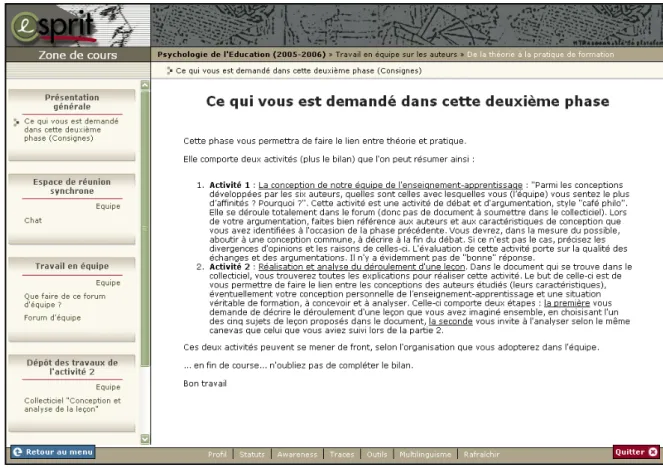Viewport: 663px width, 468px height.
Task: Click the sidebar green scrollbar thumb
Action: (x=145, y=228)
